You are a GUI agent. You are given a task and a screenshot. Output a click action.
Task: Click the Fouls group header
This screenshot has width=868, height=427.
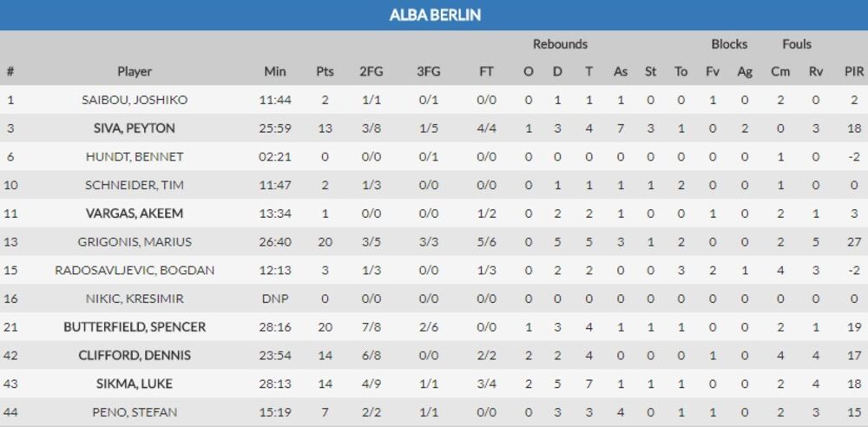point(797,44)
